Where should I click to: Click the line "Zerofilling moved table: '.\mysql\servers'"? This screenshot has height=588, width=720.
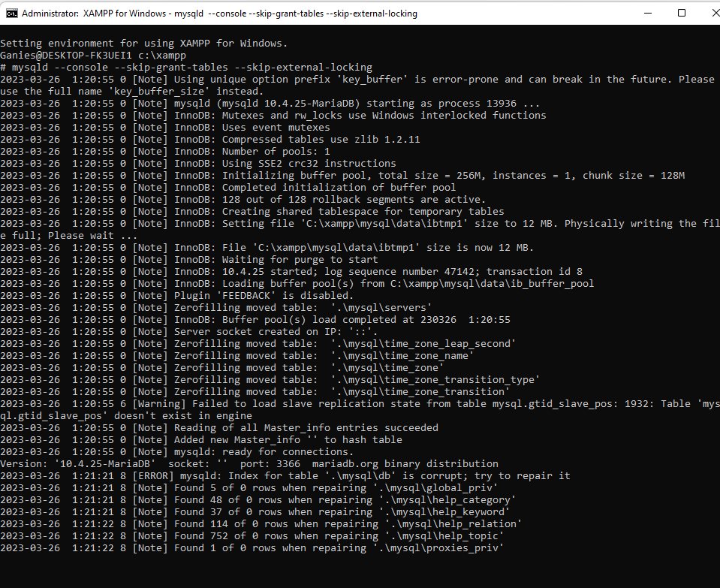tap(215, 307)
